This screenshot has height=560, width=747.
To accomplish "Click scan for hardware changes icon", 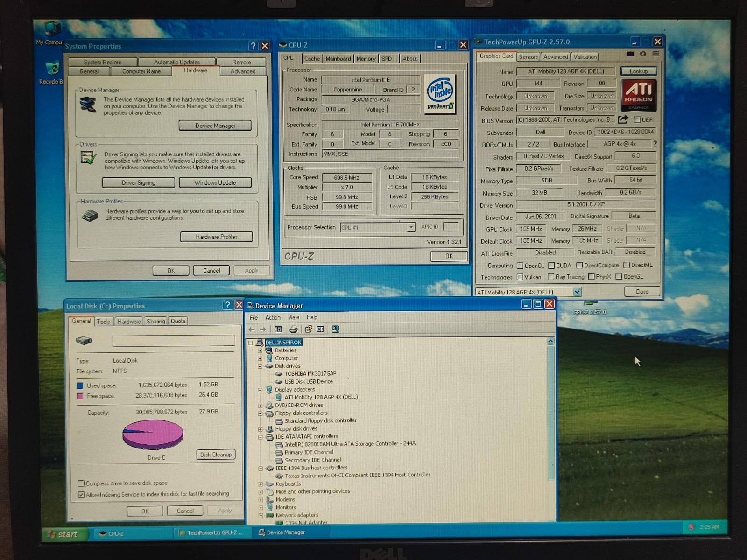I will click(335, 329).
